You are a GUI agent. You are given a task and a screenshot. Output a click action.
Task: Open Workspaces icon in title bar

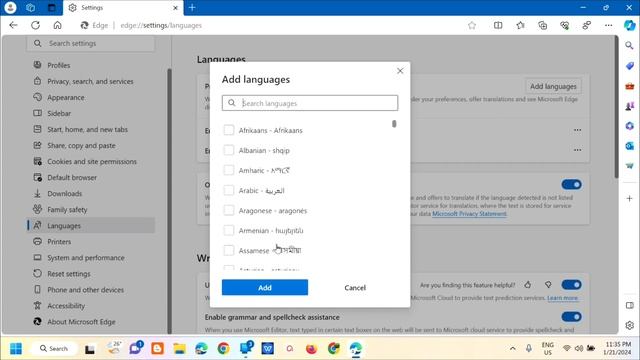click(31, 7)
